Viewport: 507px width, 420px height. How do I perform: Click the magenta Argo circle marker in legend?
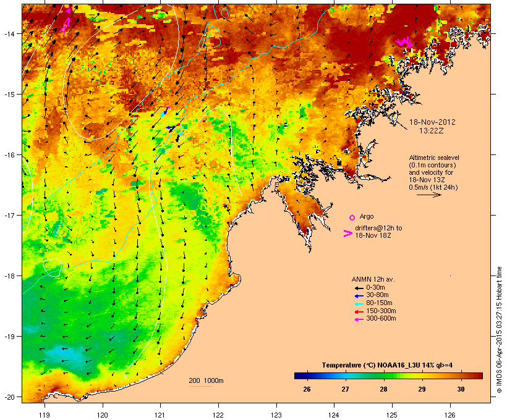click(352, 217)
